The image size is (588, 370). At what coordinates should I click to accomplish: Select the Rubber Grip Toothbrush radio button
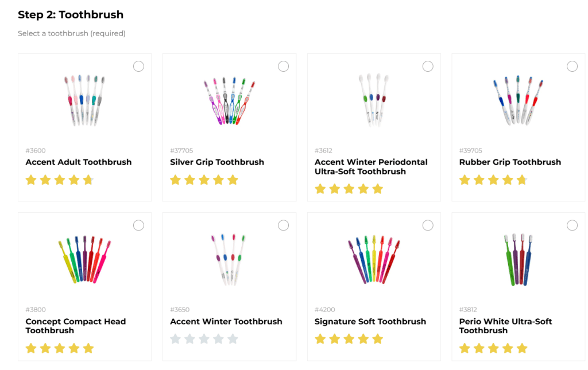(572, 67)
